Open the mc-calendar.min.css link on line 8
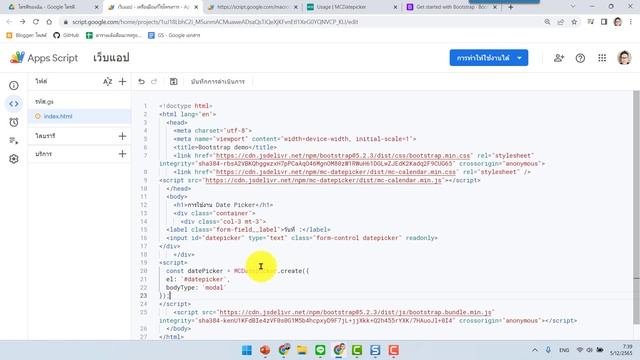Viewport: 640px width, 360px height. 336,172
